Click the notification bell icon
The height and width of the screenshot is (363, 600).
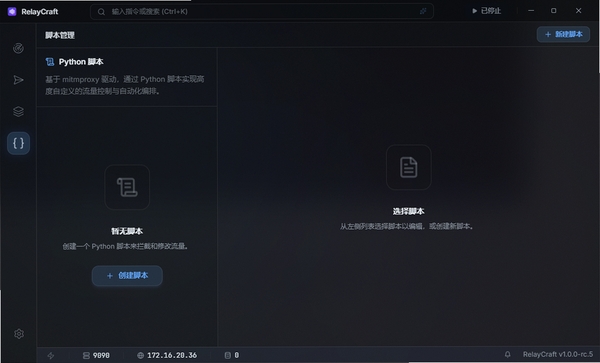(507, 355)
